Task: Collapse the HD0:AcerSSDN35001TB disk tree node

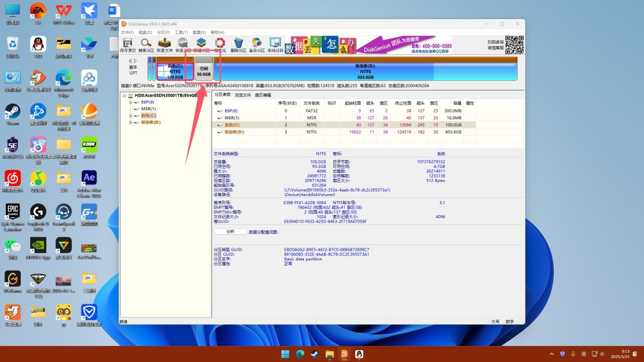Action: coord(124,96)
